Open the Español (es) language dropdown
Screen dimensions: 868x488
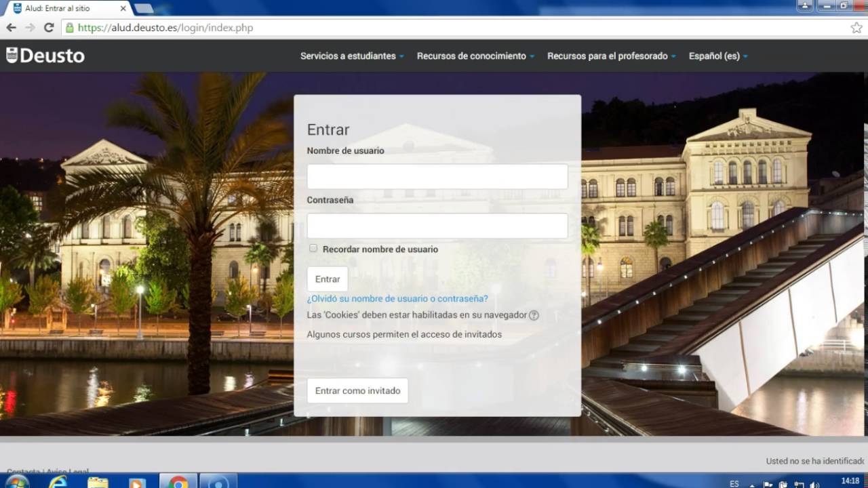(x=718, y=56)
